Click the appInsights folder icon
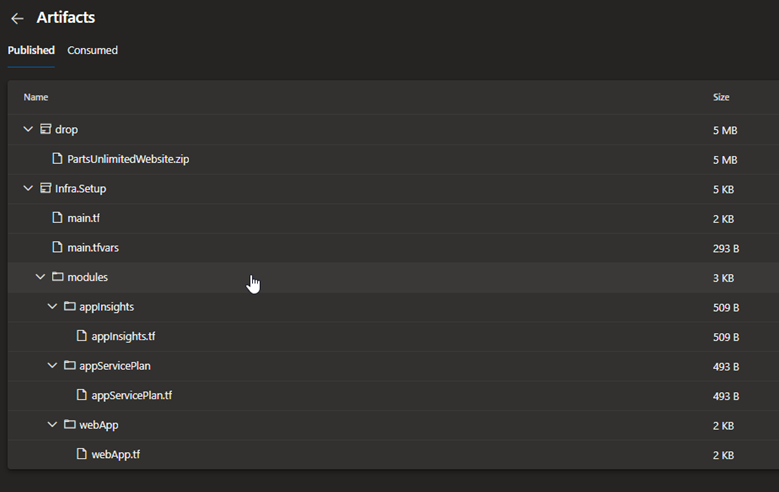The width and height of the screenshot is (779, 492). pyautogui.click(x=70, y=306)
